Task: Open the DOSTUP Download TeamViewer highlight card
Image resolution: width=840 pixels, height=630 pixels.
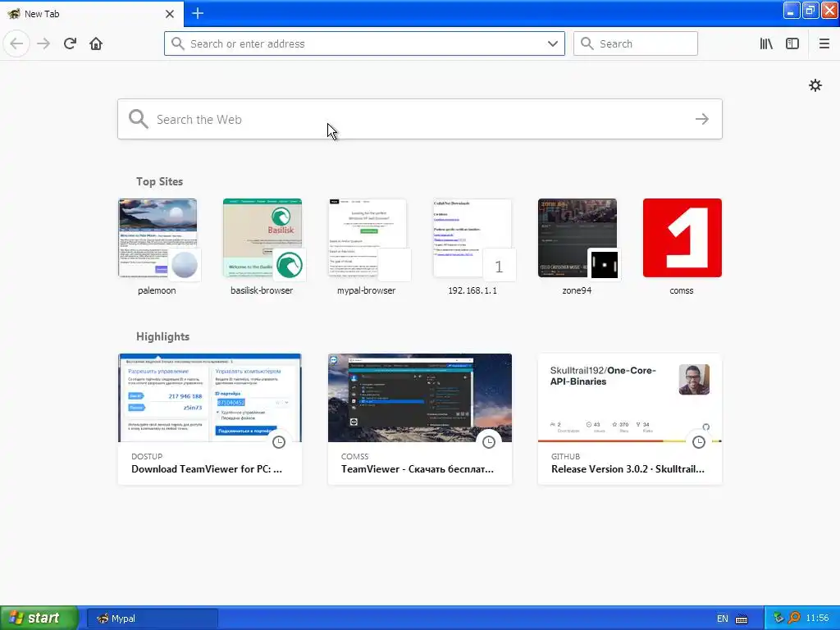Action: [x=210, y=419]
